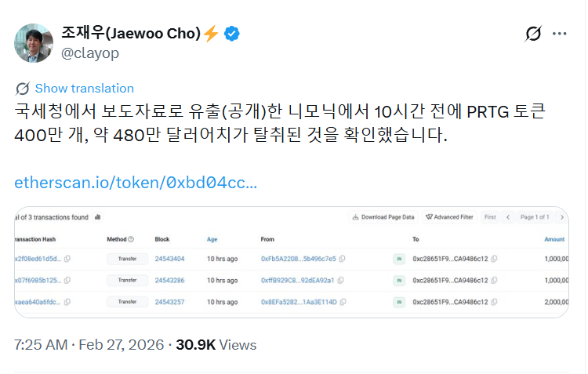The image size is (588, 374).
Task: Copy the 0xffB929C8 sender address
Action: pyautogui.click(x=340, y=280)
